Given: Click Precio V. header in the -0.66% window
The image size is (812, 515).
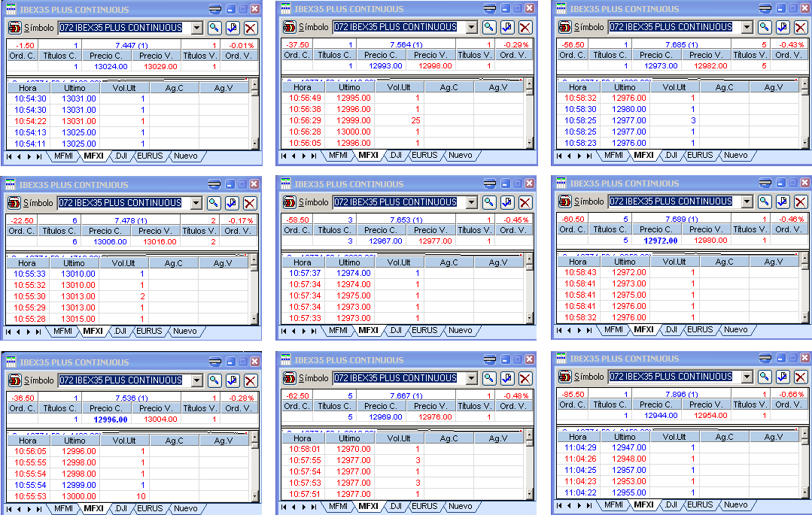Looking at the screenshot, I should (x=707, y=404).
